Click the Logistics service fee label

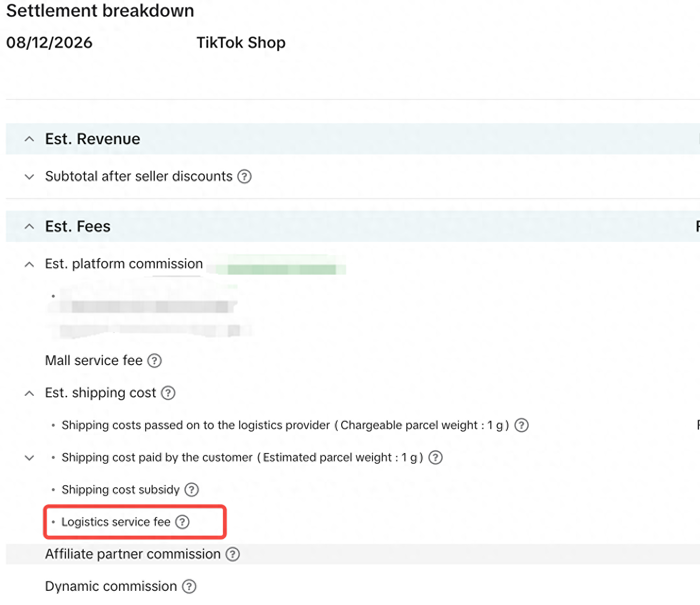coord(116,522)
